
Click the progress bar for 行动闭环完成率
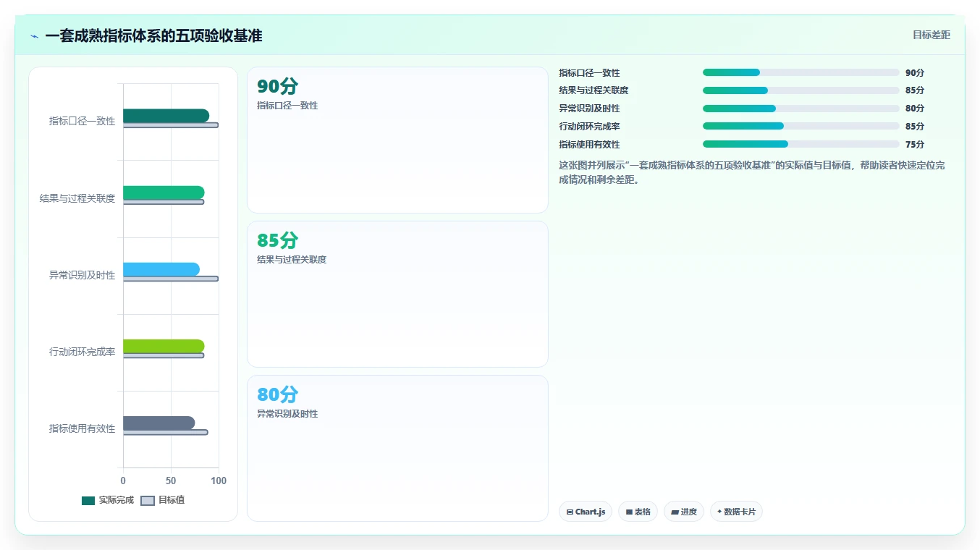click(801, 126)
